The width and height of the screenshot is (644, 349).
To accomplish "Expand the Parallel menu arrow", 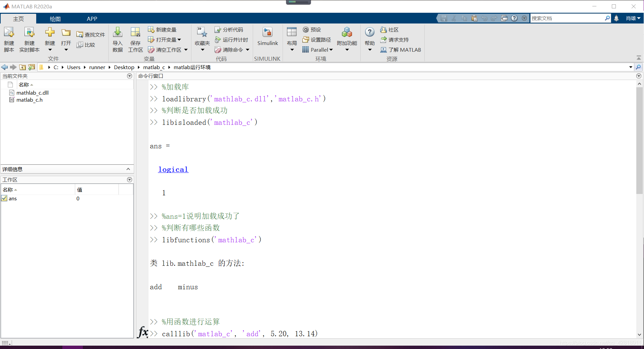I will pyautogui.click(x=331, y=50).
